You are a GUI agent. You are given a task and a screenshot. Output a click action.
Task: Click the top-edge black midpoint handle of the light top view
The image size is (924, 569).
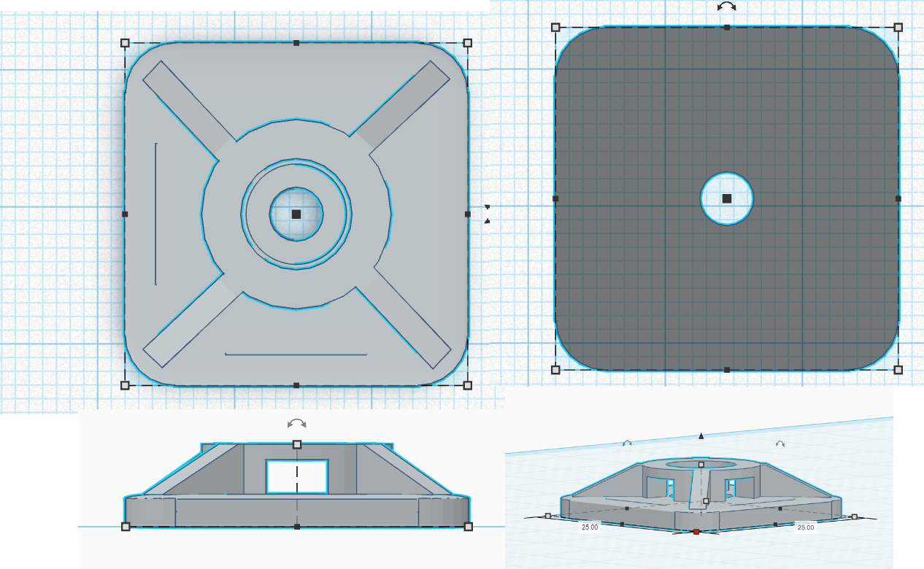[296, 43]
